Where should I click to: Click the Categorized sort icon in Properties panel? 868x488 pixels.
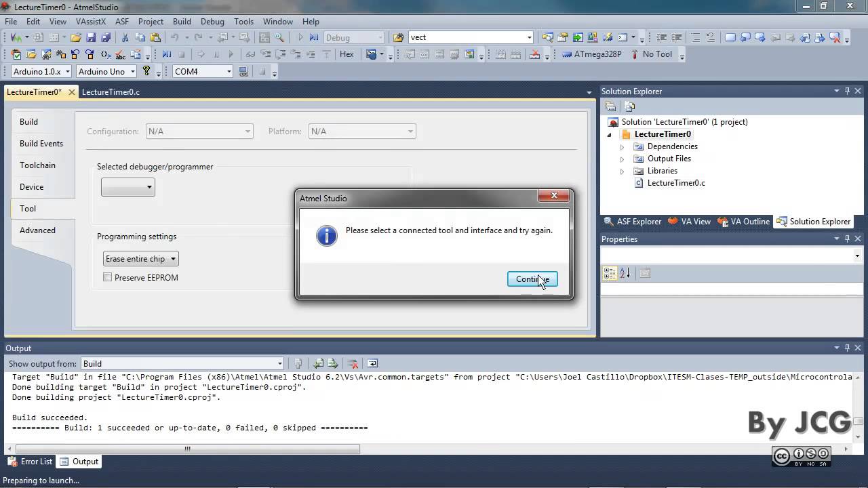[610, 273]
